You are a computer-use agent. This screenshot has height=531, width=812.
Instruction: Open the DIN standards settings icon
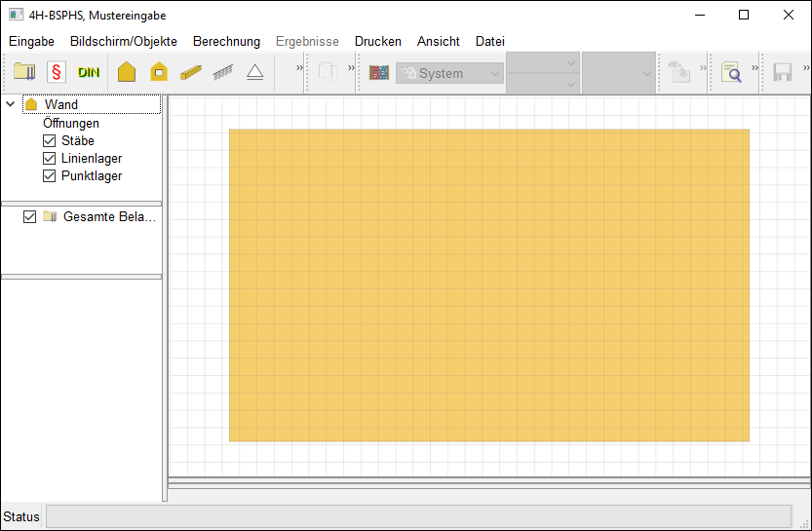89,72
